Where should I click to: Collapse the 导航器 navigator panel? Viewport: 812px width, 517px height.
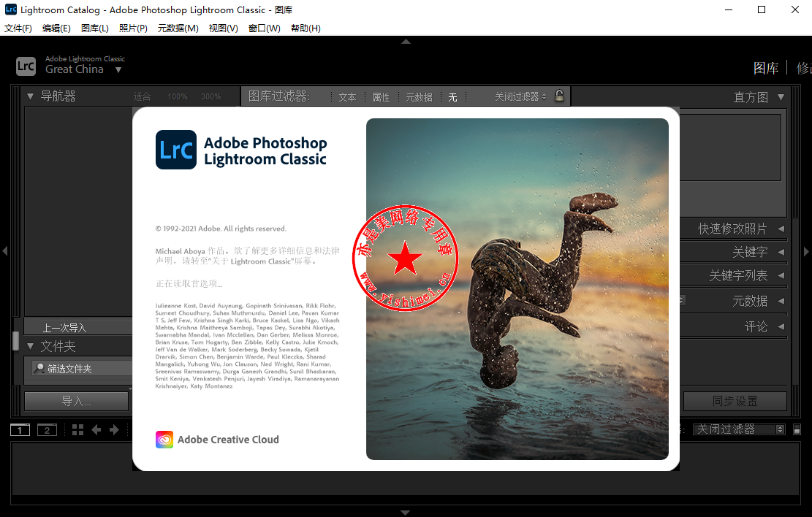(30, 96)
